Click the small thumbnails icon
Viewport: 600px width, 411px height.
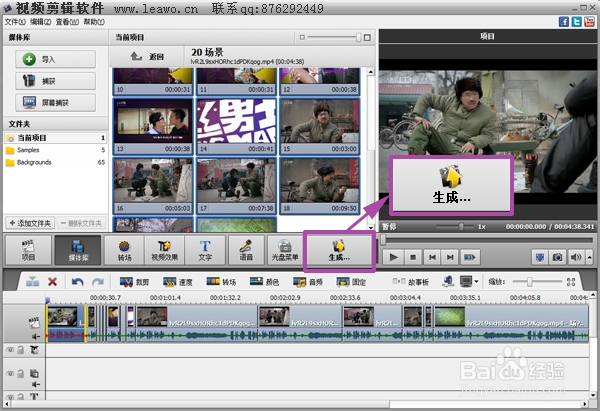[302, 37]
